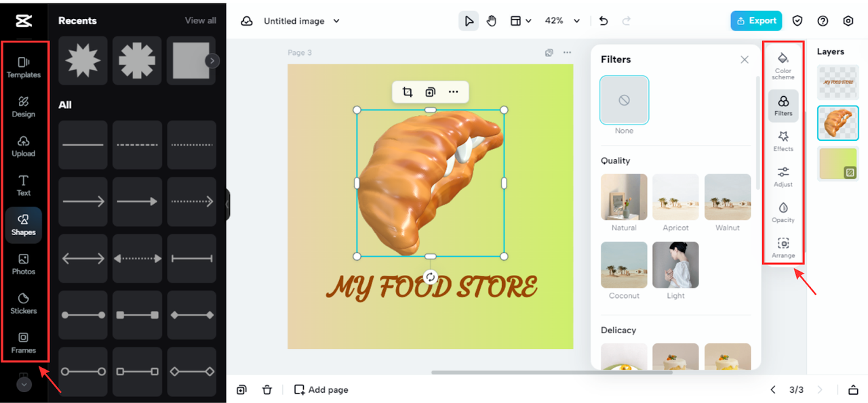The width and height of the screenshot is (868, 403).
Task: Open the help question mark icon
Action: 823,21
